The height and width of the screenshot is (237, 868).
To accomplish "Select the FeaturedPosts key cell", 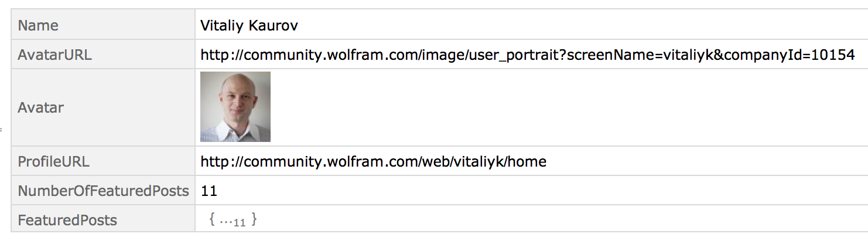I will pos(103,220).
